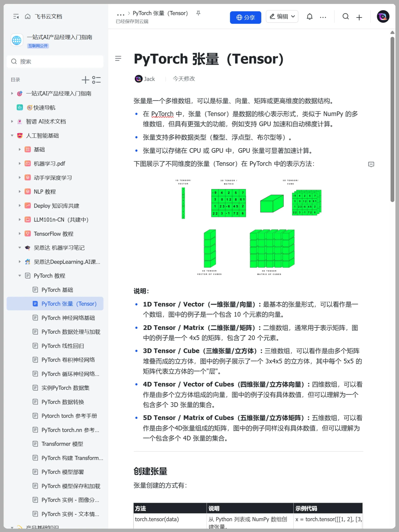Image resolution: width=399 pixels, height=532 pixels.
Task: Collapse the PyTorch 教程 tree node
Action: click(20, 276)
